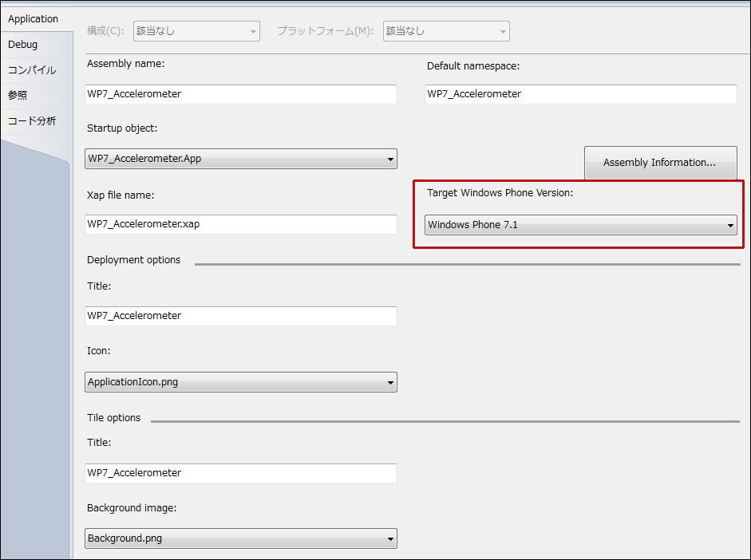751x560 pixels.
Task: Open the 構成 configuration dropdown
Action: pyautogui.click(x=196, y=31)
